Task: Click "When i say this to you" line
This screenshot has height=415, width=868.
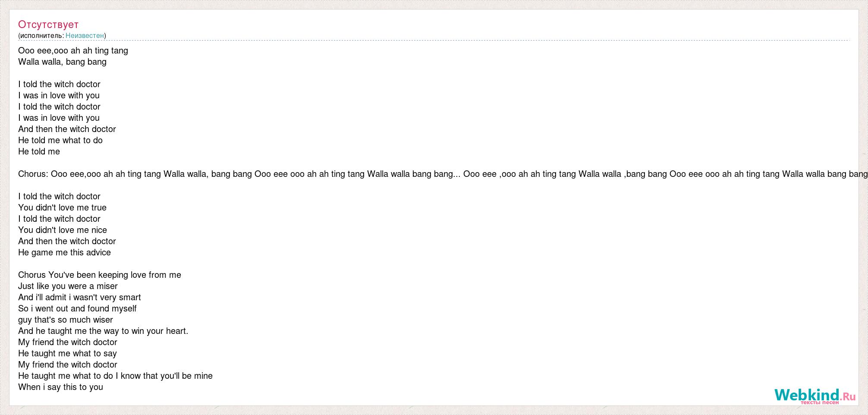Action: pos(60,387)
